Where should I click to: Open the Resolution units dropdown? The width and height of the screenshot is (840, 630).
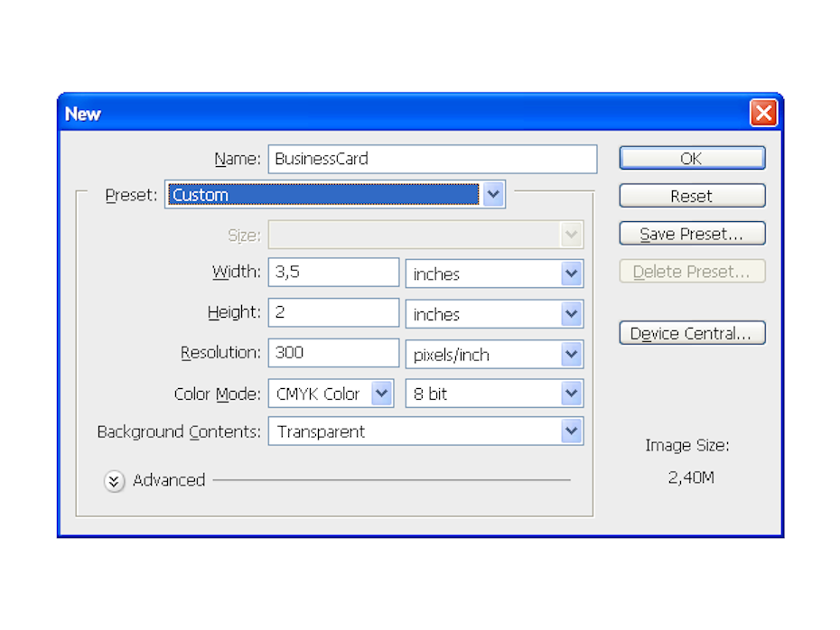tap(571, 354)
